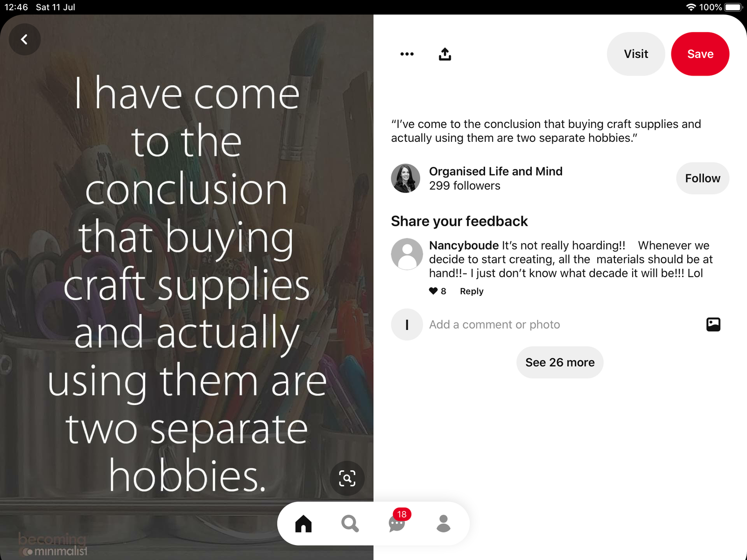Like Nancyboude's comment with heart
Screen dimensions: 747x560
[x=433, y=291]
